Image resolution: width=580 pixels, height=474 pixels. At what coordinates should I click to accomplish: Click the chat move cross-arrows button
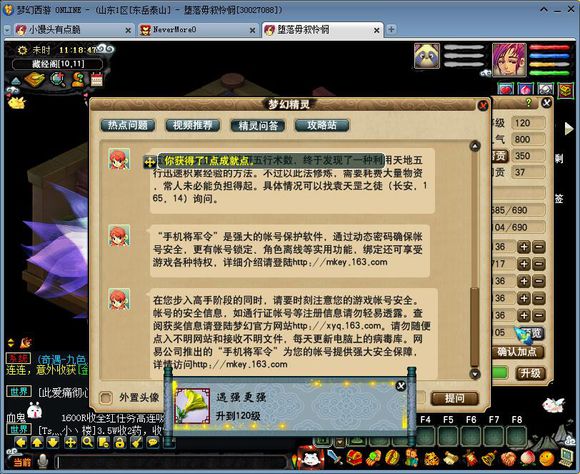click(70, 442)
